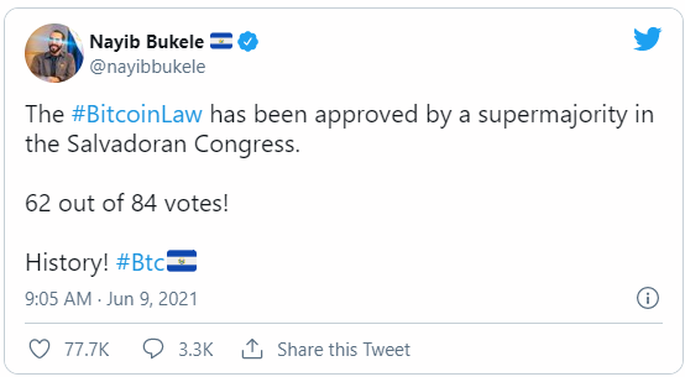Screen dimensions: 685x377
Task: Click the blue verified checkmark badge
Action: click(x=248, y=42)
